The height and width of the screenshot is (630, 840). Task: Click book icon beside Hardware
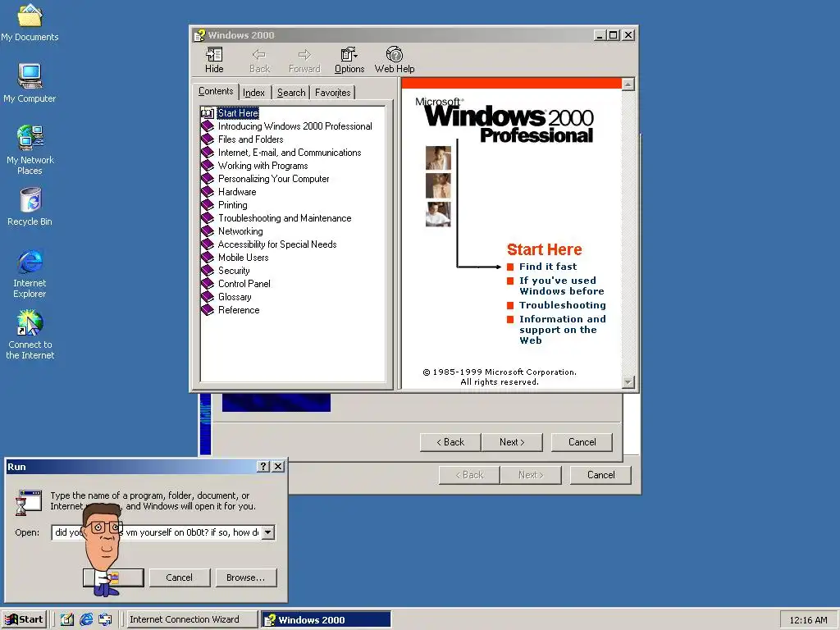[208, 192]
